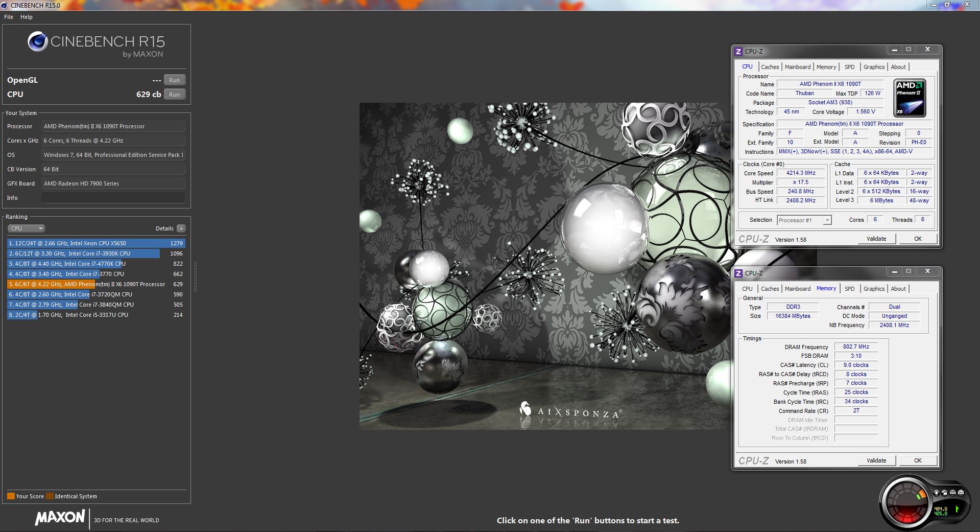The height and width of the screenshot is (532, 980).
Task: Click the CPU-Z icon in lower window title
Action: (x=738, y=273)
